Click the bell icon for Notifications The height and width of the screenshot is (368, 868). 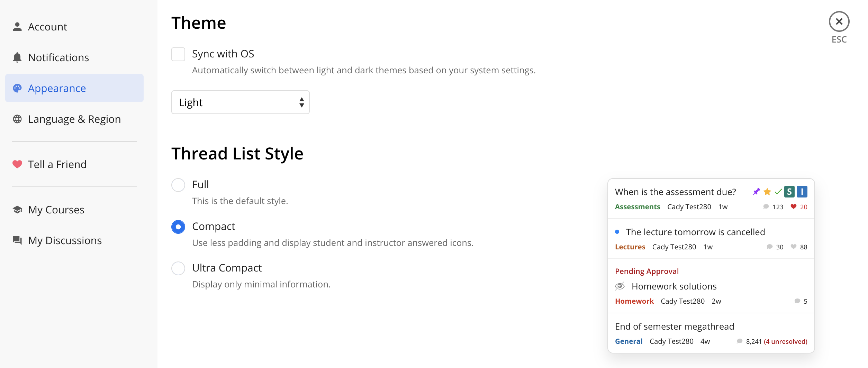pyautogui.click(x=17, y=57)
